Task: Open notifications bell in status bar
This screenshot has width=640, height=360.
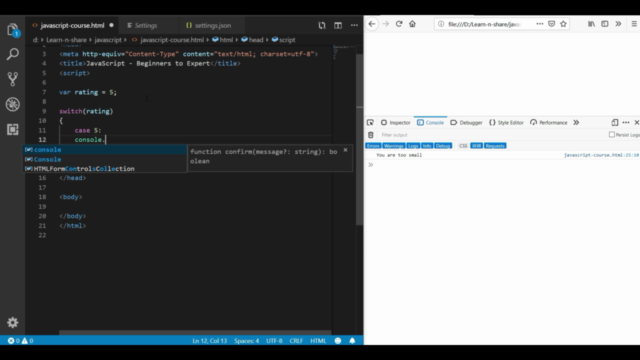Action: click(352, 340)
